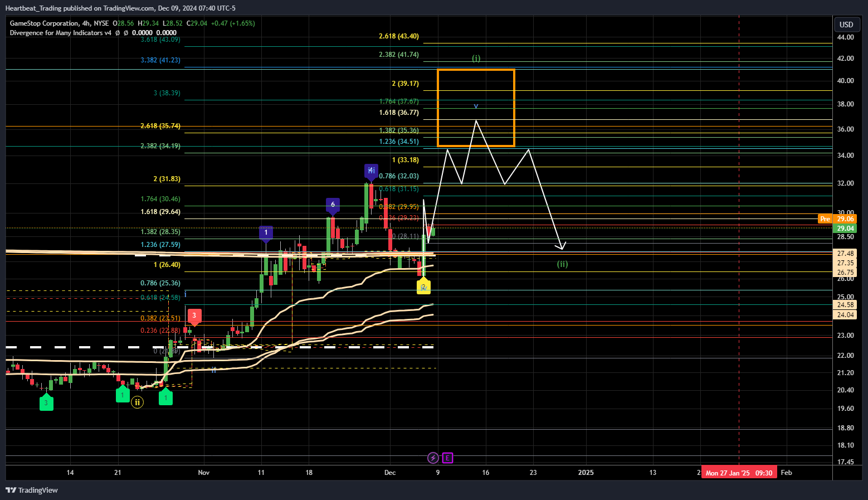868x500 pixels.
Task: Click the green divergence marker labeled 3
Action: point(46,401)
